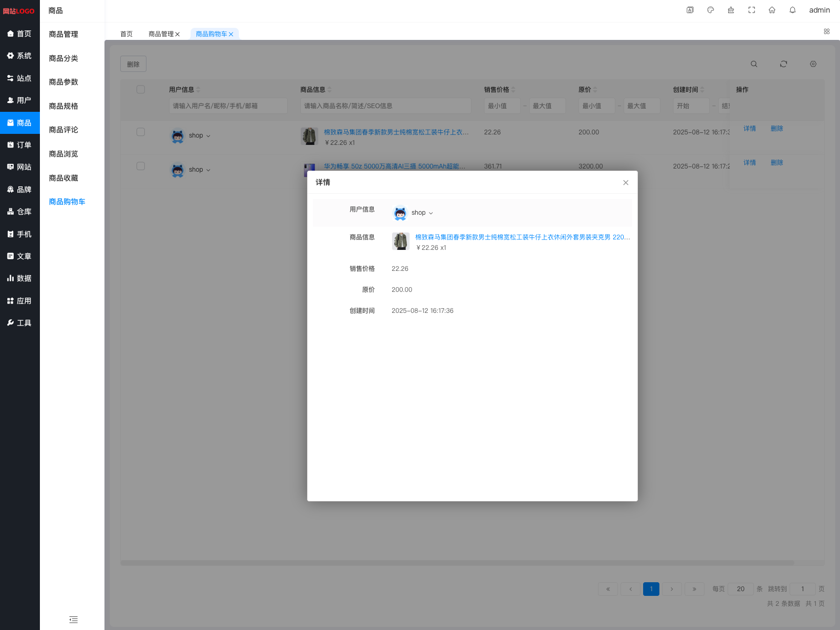Expand shop dropdown in first row

coord(208,136)
